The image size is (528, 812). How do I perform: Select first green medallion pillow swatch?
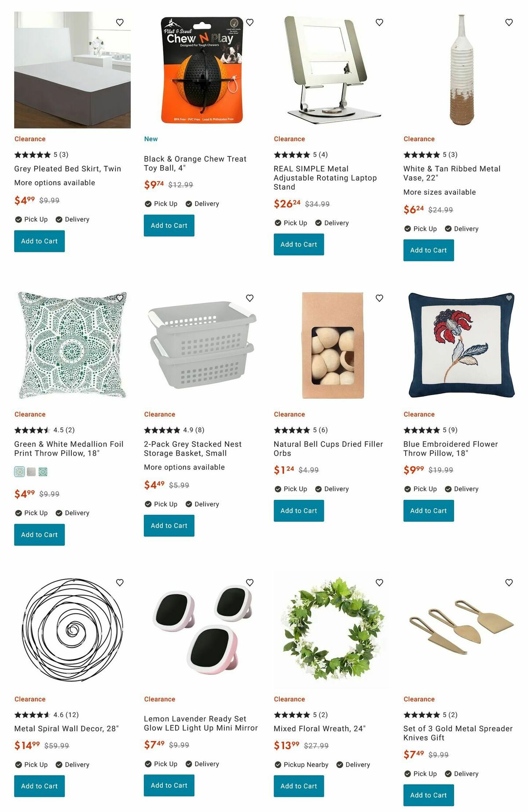click(x=19, y=472)
